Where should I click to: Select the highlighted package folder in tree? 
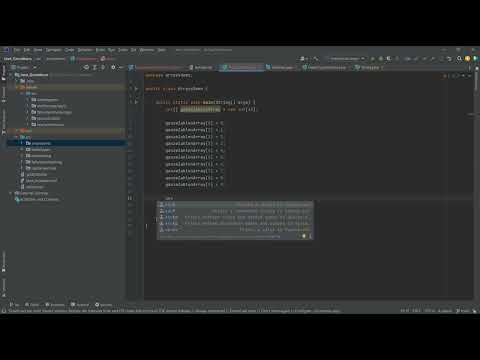[67, 143]
